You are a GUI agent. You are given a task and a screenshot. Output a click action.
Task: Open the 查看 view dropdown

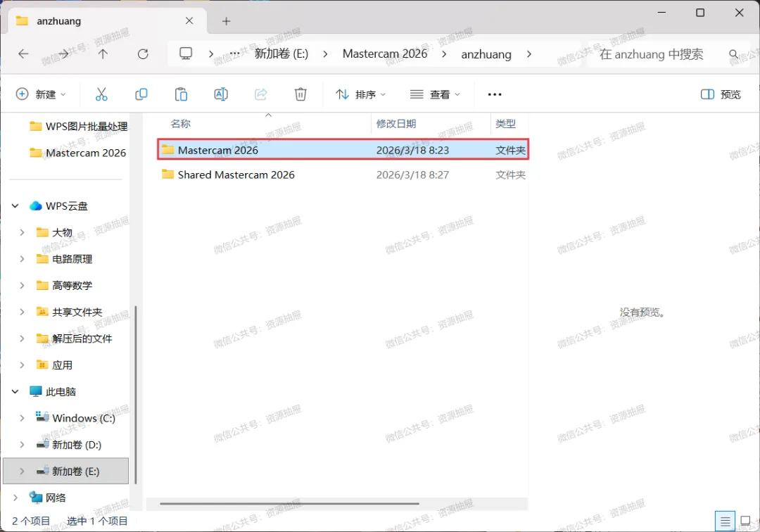(435, 94)
